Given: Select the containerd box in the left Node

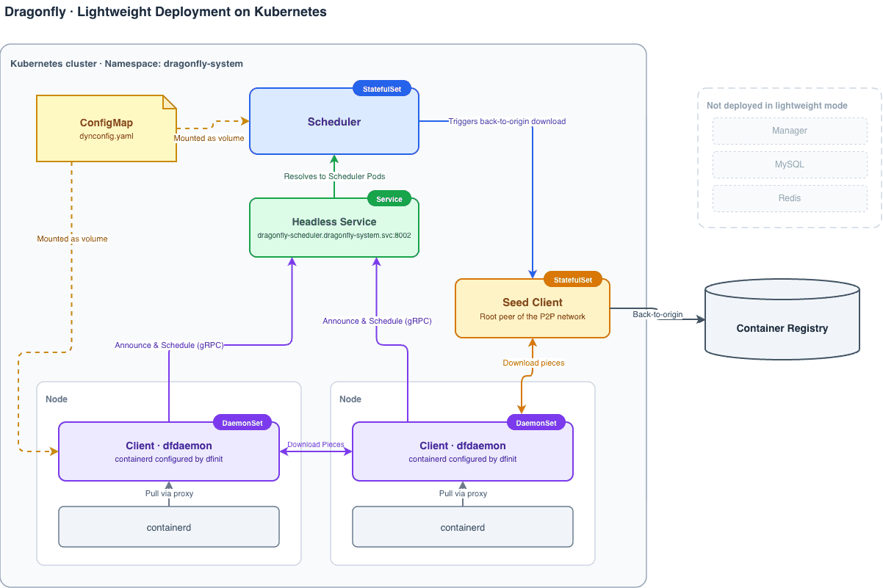Looking at the screenshot, I should click(x=169, y=527).
